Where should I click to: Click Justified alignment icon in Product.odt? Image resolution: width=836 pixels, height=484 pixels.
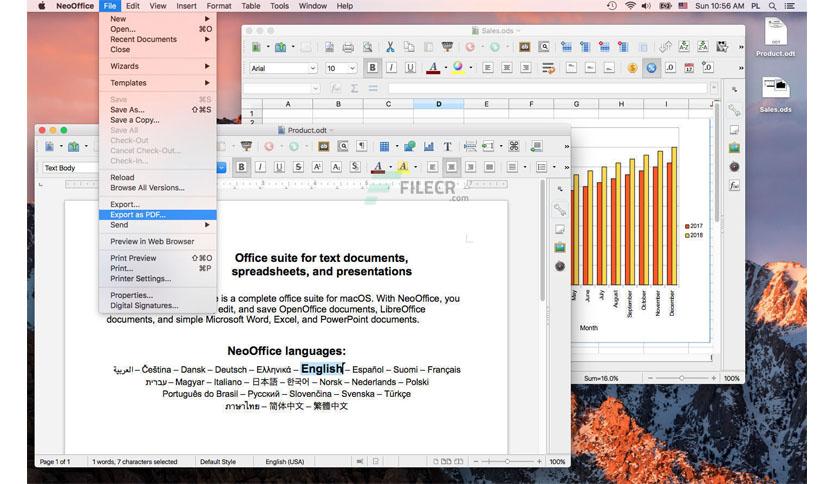tap(489, 167)
